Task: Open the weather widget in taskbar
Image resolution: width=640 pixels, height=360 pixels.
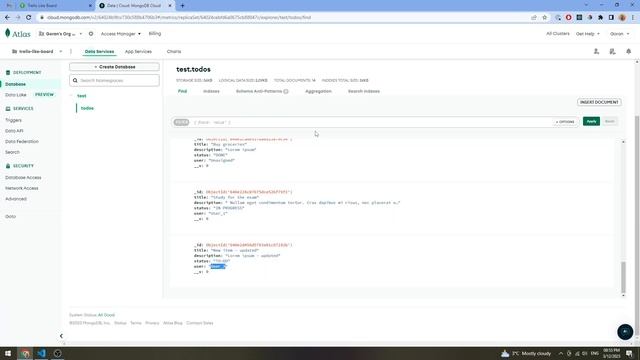Action: [x=526, y=353]
